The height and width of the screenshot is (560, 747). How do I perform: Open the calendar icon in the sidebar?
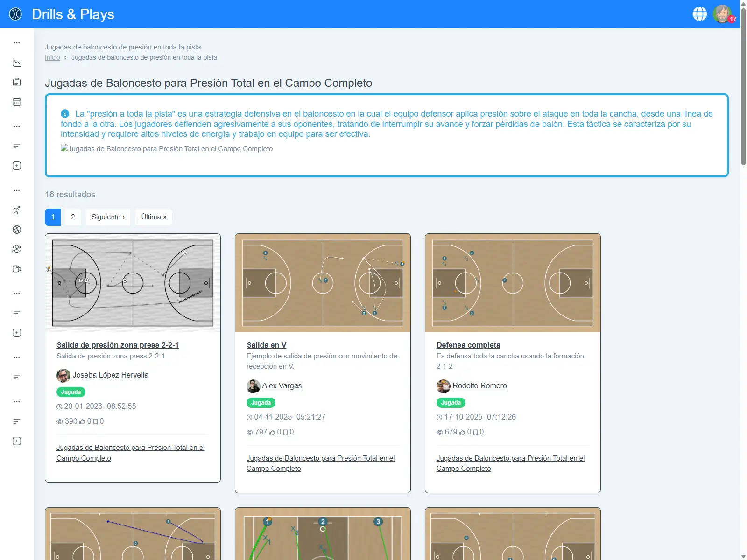point(17,102)
